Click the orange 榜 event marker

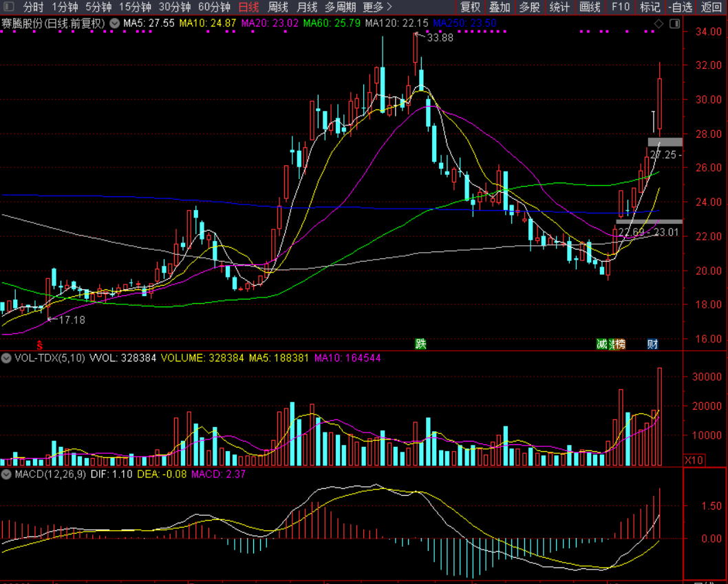(621, 344)
